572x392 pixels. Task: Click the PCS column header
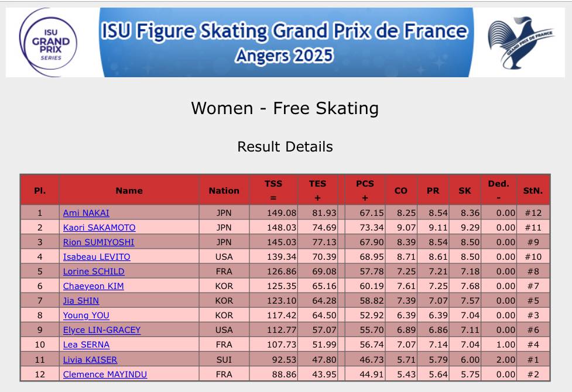[365, 190]
